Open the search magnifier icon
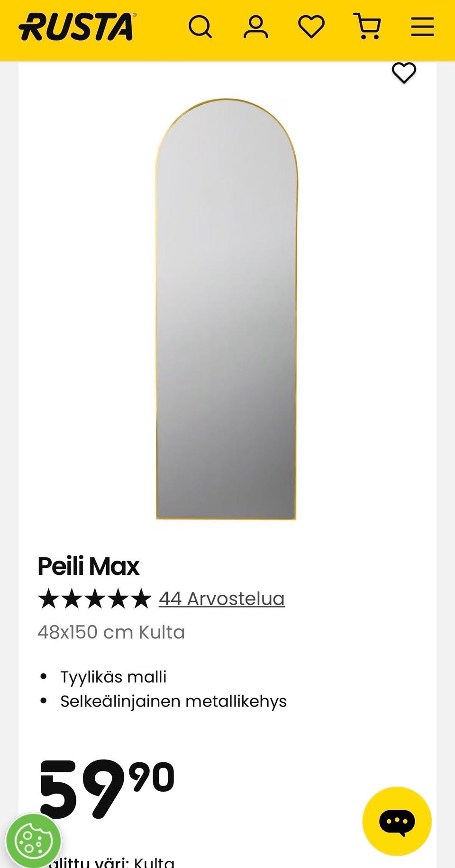Screen dimensions: 455x868 coord(200,27)
